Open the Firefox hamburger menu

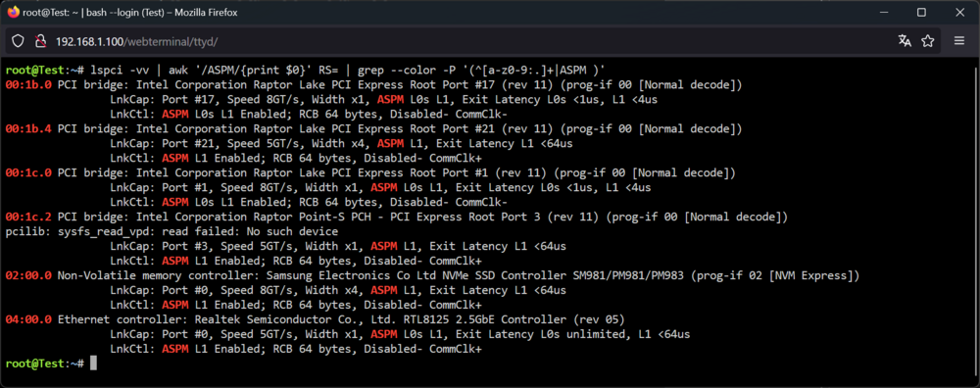(x=959, y=40)
